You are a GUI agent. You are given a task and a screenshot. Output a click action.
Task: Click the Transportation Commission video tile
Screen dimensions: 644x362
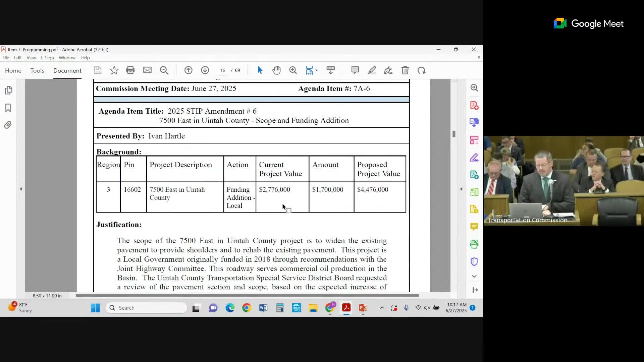563,181
